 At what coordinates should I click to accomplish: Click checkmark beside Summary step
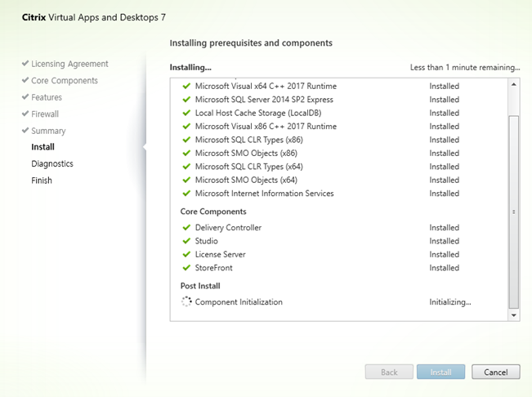25,130
